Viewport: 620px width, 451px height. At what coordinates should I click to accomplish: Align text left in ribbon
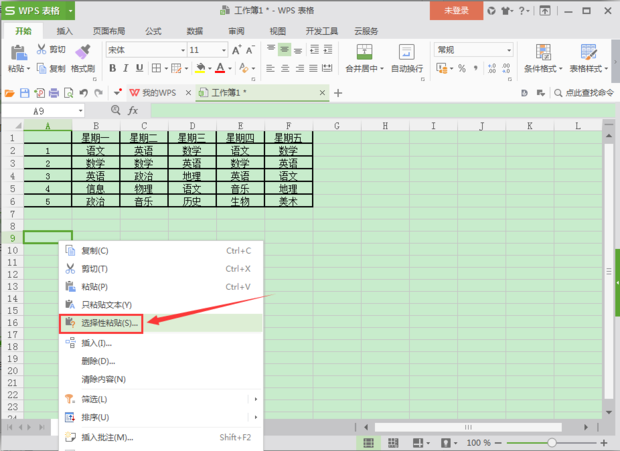point(270,68)
